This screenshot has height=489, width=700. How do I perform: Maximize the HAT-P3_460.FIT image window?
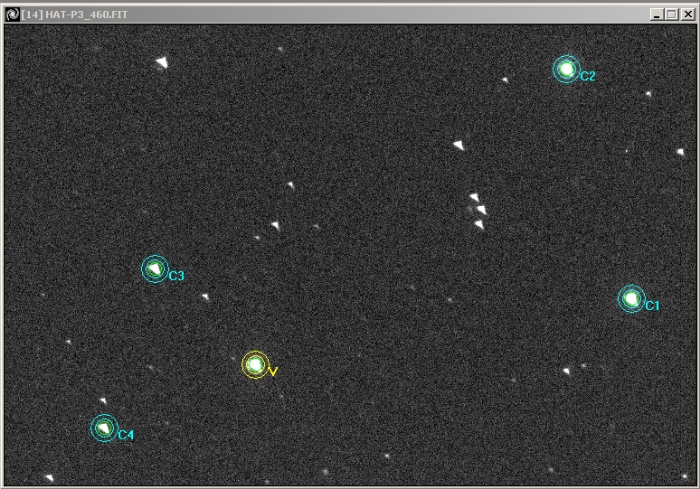tap(671, 14)
